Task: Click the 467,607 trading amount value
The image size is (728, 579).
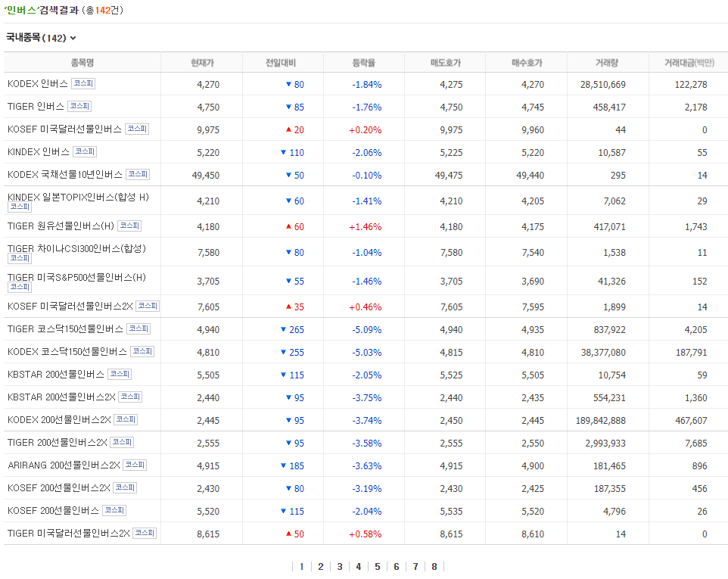Action: [691, 421]
